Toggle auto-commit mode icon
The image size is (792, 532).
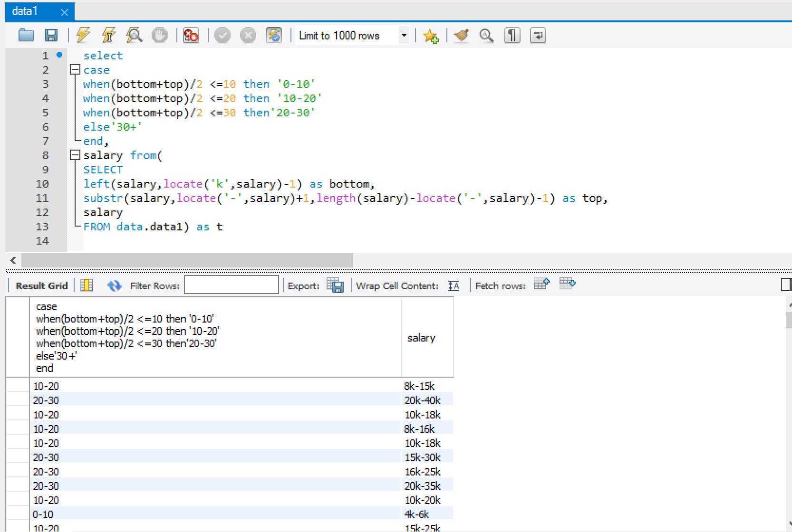[274, 35]
